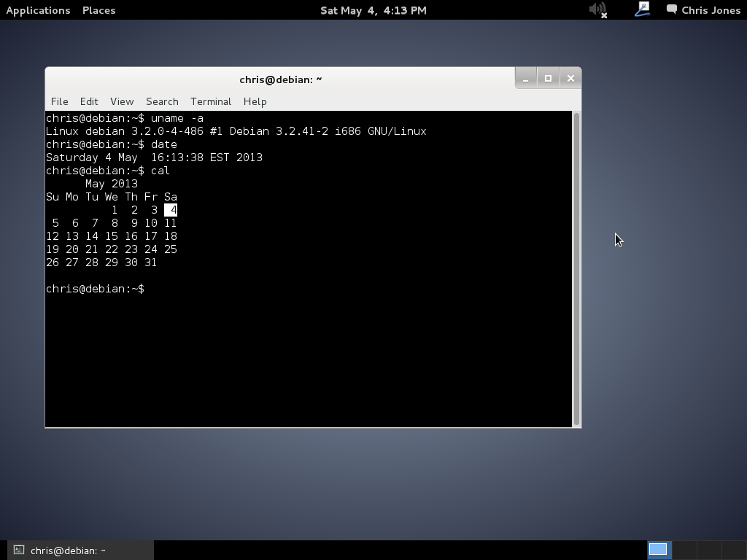Click the terminal vertical scrollbar
The width and height of the screenshot is (747, 560).
(x=576, y=269)
